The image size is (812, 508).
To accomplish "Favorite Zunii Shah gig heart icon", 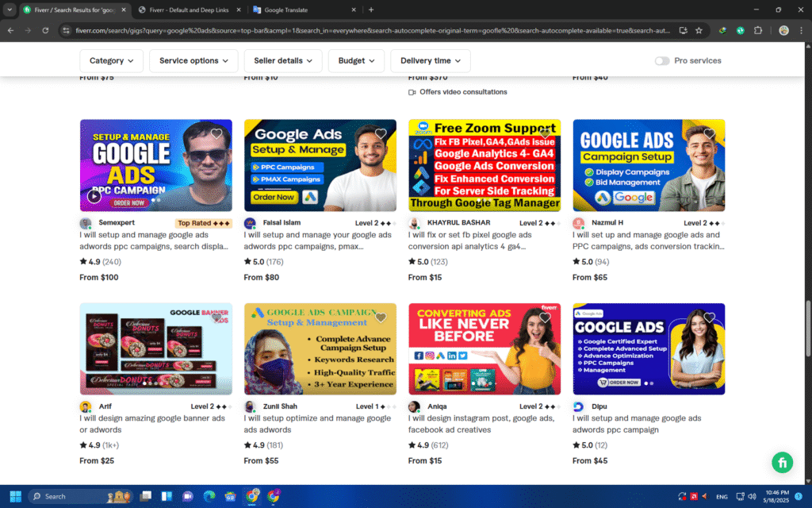I will coord(381,317).
